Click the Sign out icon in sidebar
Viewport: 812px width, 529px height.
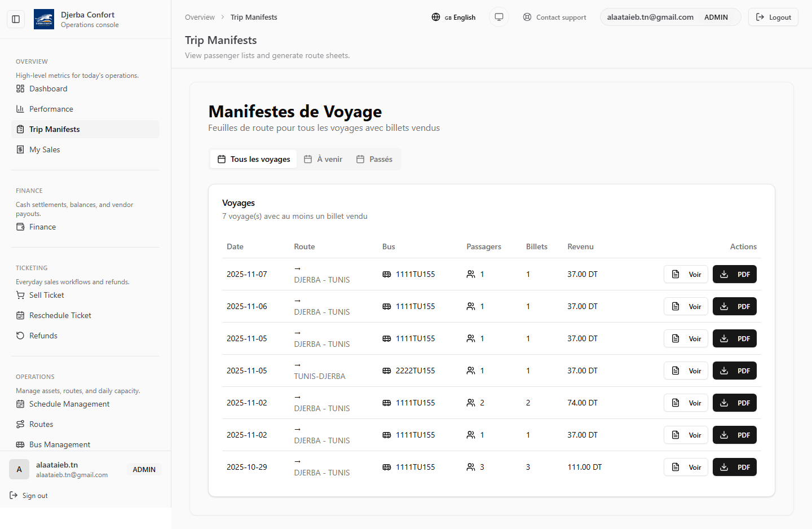(x=14, y=495)
